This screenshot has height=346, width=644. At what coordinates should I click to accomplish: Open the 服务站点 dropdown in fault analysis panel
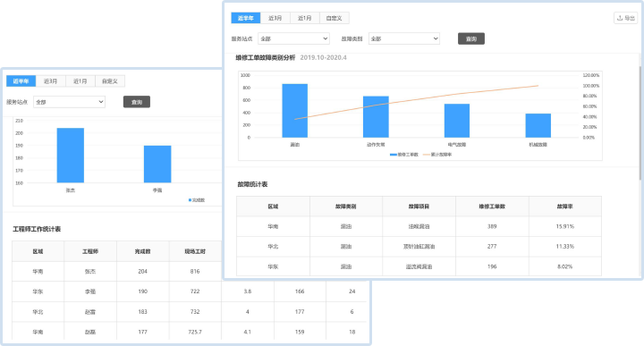(293, 38)
